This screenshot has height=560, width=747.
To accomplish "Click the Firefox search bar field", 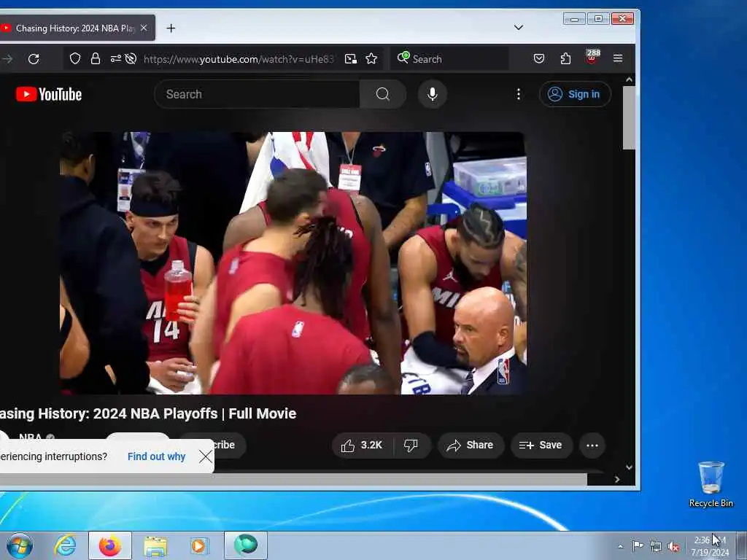I will click(x=449, y=58).
